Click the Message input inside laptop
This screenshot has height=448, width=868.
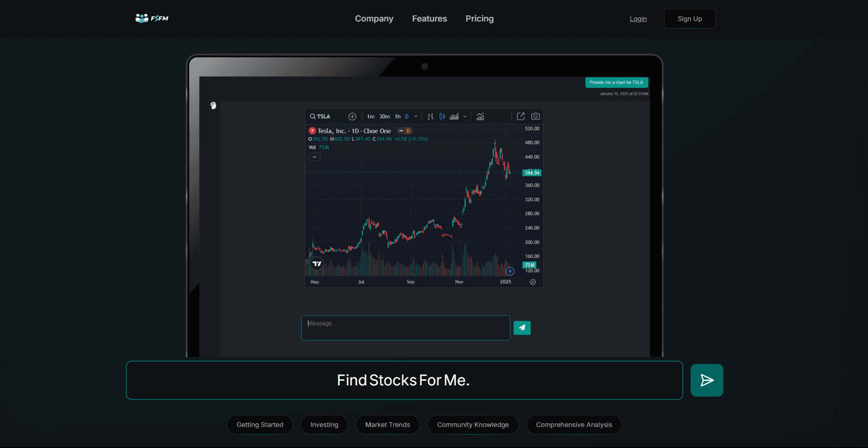click(406, 328)
